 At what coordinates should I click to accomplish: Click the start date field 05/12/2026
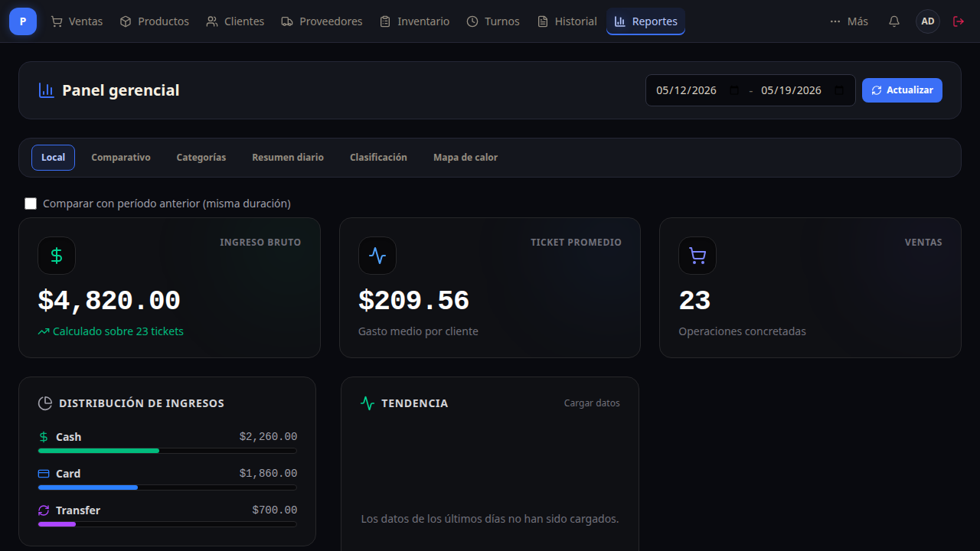click(x=697, y=90)
